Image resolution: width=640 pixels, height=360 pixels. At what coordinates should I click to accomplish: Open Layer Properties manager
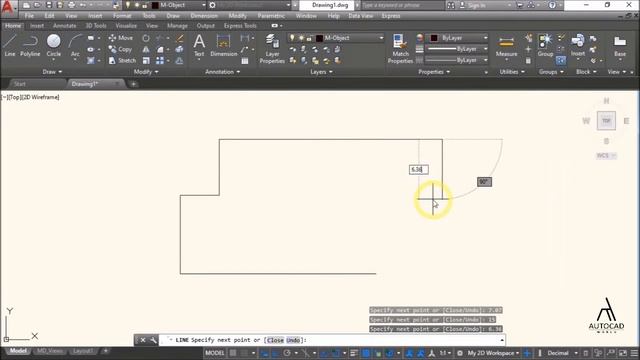pyautogui.click(x=272, y=49)
